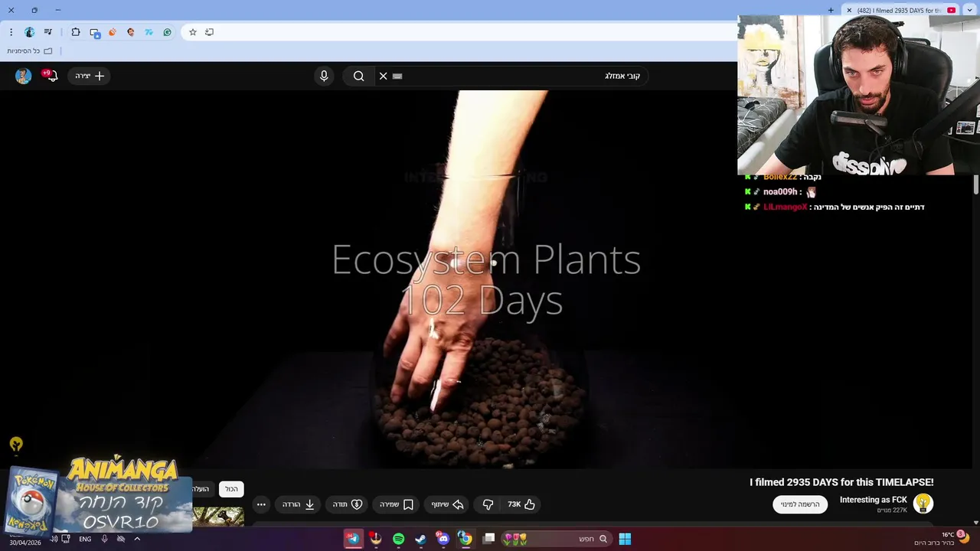Click the Grammarly extension icon

tap(167, 32)
